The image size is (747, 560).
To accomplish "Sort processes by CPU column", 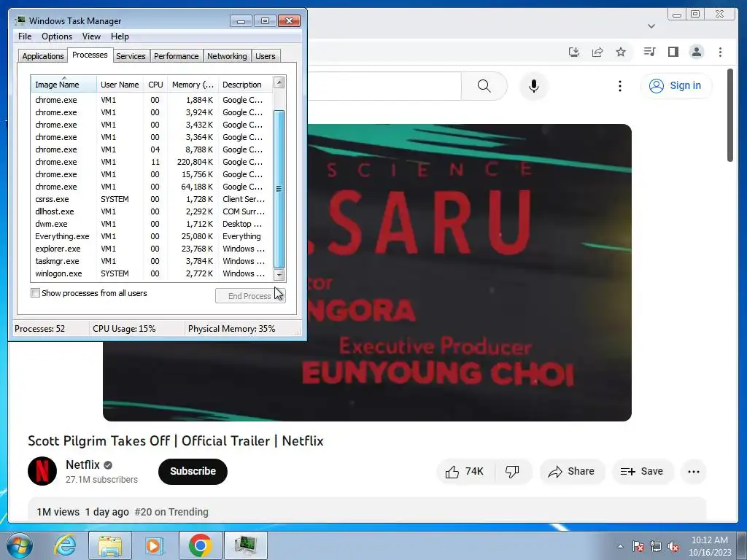I will [155, 85].
